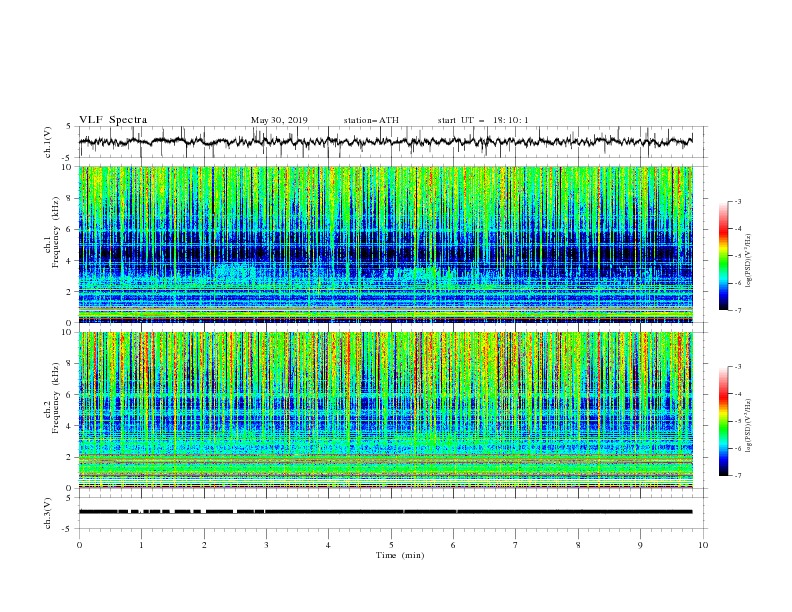The width and height of the screenshot is (792, 612).
Task: Click the ch.1(V) waveform axis label
Action: 48,142
